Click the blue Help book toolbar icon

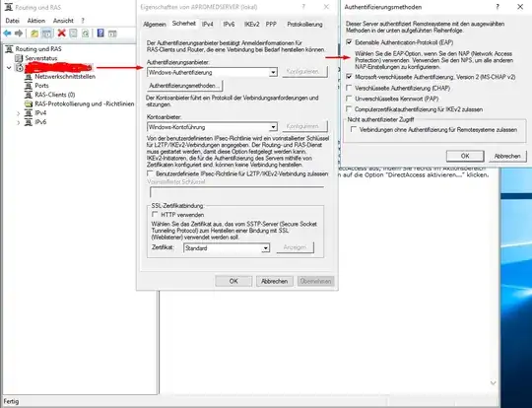point(100,33)
